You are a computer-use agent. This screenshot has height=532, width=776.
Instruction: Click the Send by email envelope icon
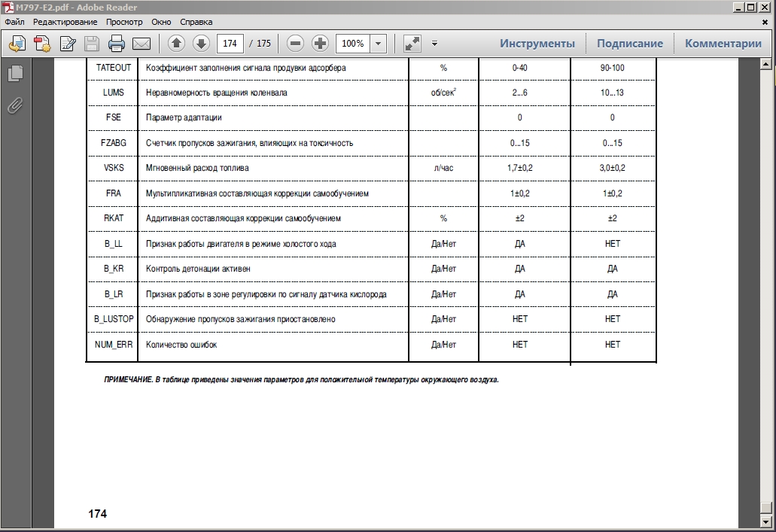click(141, 44)
